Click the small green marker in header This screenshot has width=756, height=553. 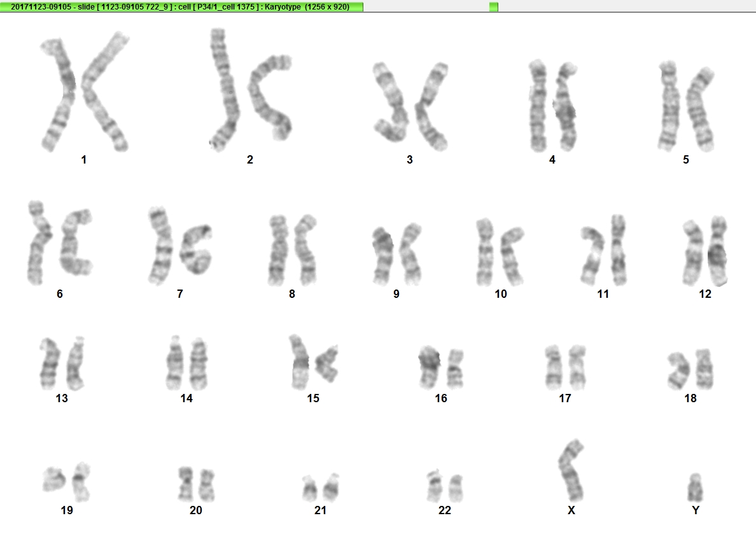[493, 7]
